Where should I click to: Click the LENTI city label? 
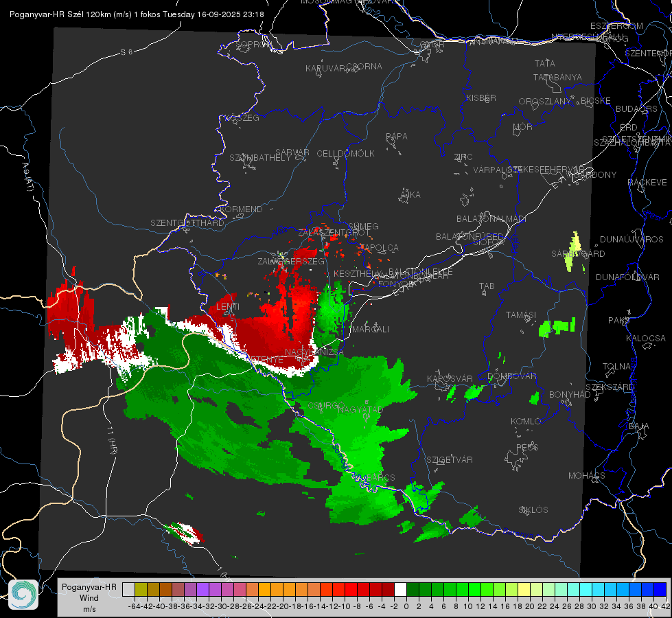(x=228, y=307)
